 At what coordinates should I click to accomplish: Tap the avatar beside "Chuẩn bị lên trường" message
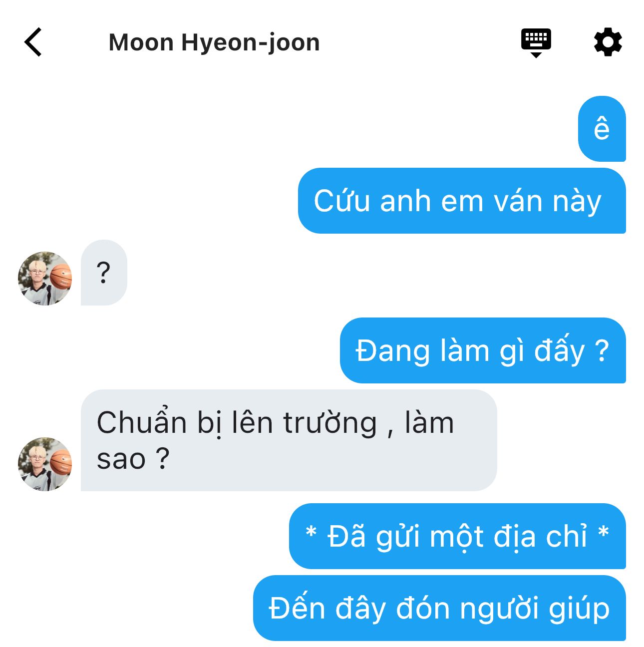45,464
